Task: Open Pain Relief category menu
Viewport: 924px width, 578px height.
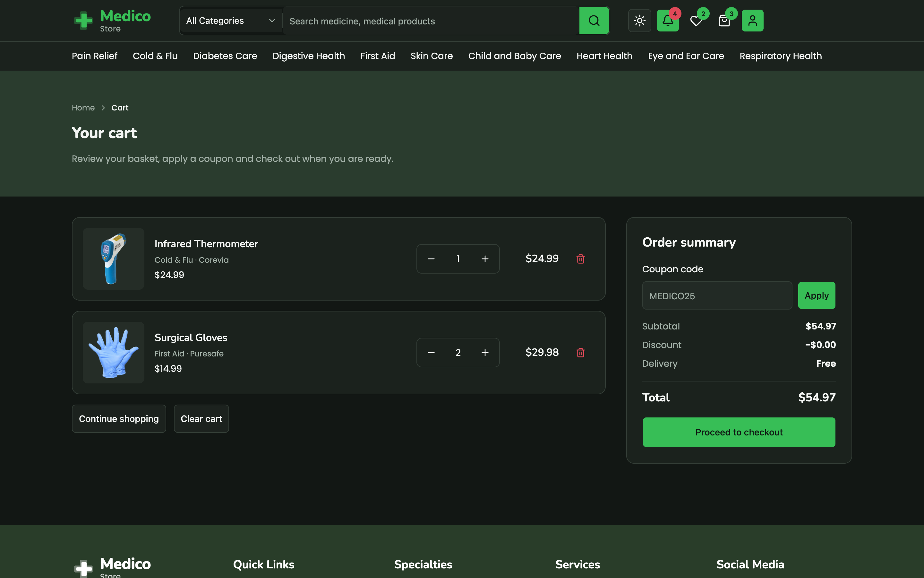Action: pyautogui.click(x=94, y=56)
